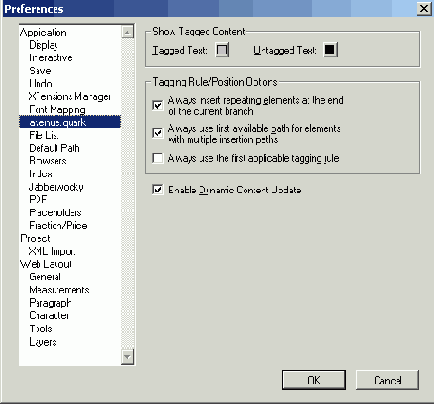Close the Preferences window
This screenshot has height=404, width=434.
(424, 8)
